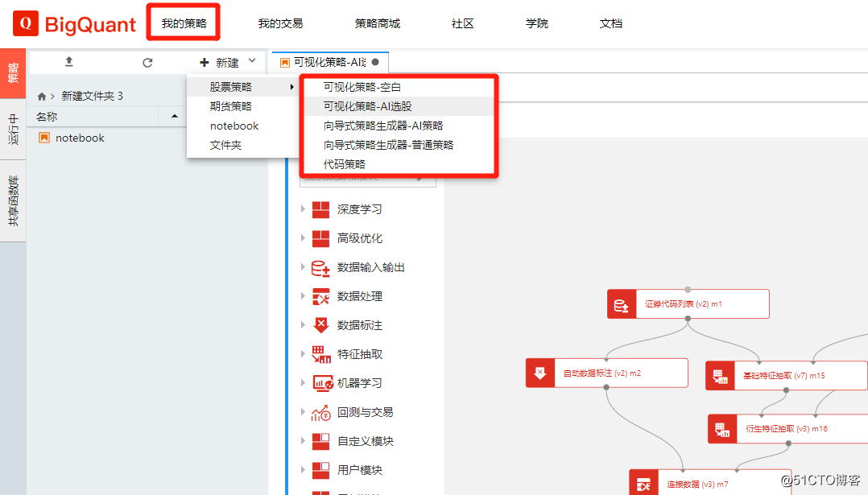Click the upload file icon
868x495 pixels.
69,62
